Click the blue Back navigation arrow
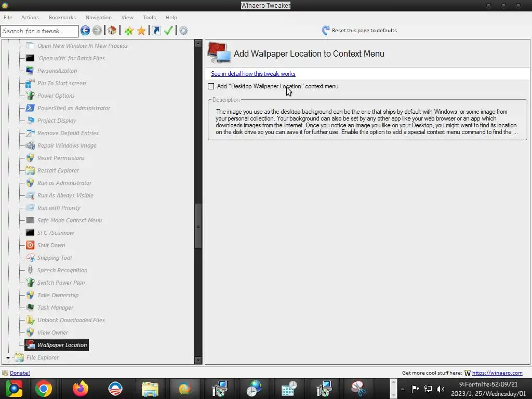Screen dimensions: 532x399 pyautogui.click(x=85, y=31)
